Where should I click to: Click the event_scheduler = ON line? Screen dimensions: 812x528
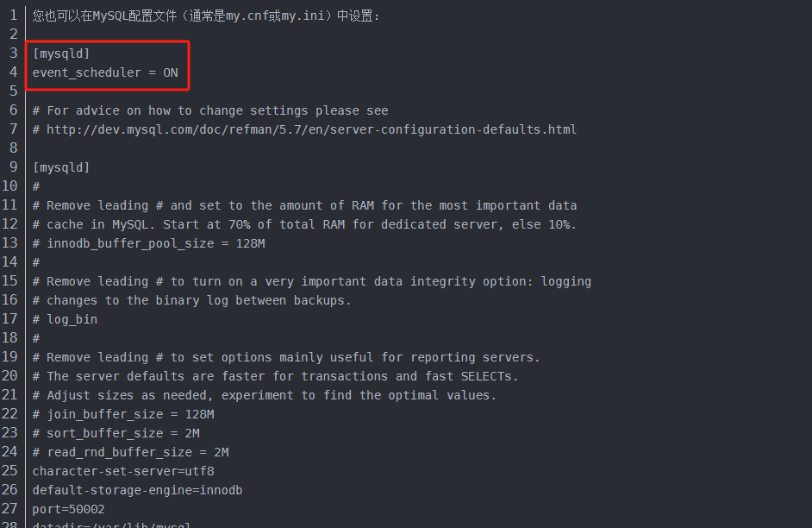click(x=105, y=72)
